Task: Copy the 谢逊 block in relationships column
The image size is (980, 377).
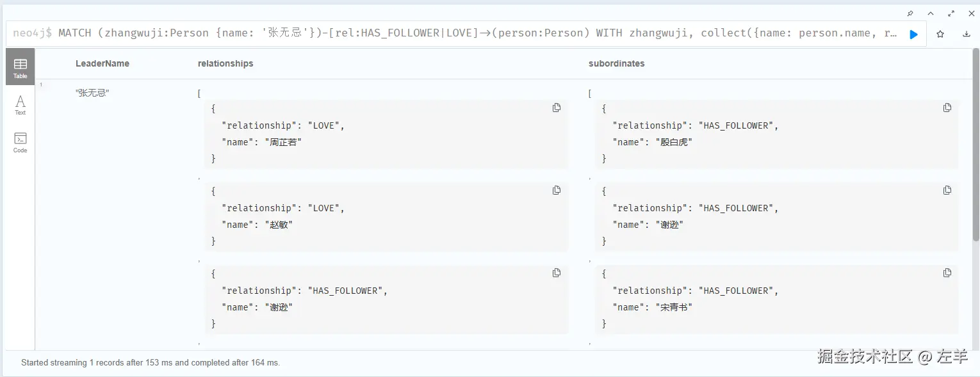Action: click(x=557, y=273)
